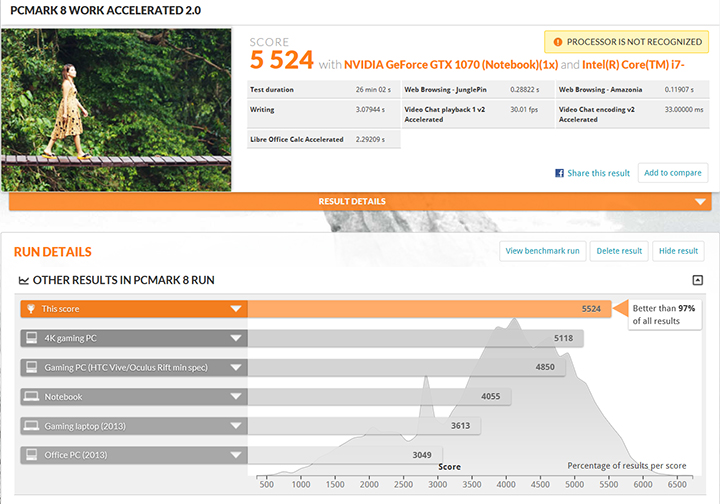Click the Notebook laptop icon

tap(31, 396)
